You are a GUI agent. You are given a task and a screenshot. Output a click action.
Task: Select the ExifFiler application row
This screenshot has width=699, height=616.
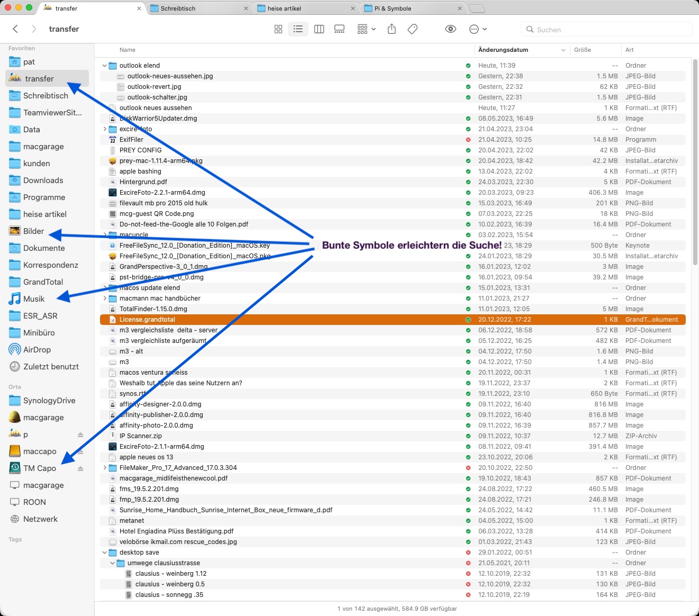coord(393,140)
